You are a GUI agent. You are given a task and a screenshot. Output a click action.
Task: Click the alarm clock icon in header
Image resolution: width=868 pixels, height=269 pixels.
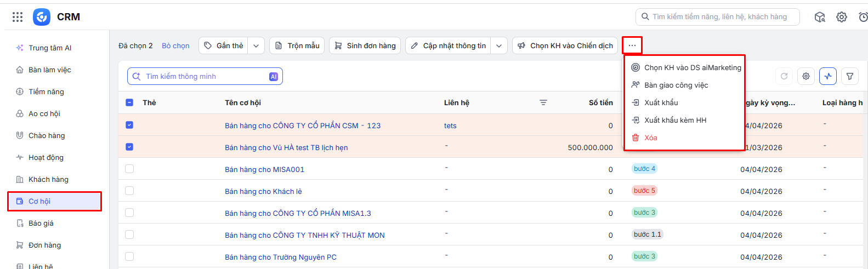863,17
